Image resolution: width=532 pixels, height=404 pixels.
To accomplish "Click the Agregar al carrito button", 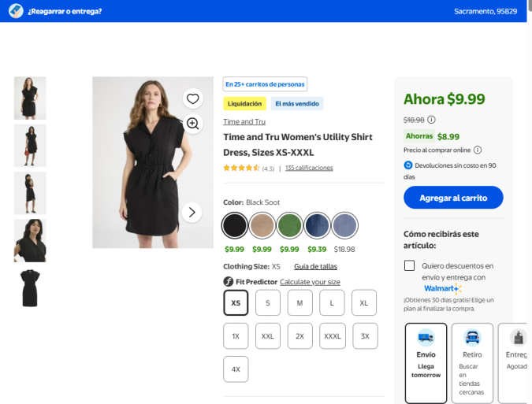I will 453,198.
